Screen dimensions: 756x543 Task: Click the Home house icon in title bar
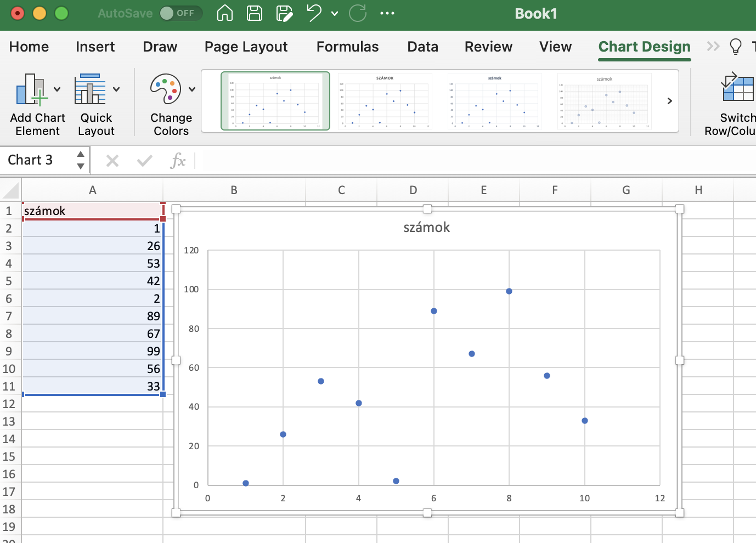[x=225, y=13]
